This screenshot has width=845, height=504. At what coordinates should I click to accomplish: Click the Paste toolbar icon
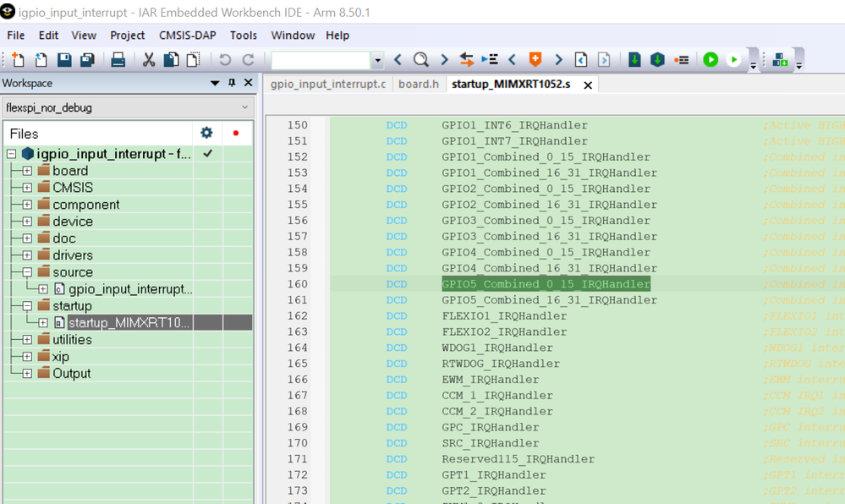click(193, 60)
